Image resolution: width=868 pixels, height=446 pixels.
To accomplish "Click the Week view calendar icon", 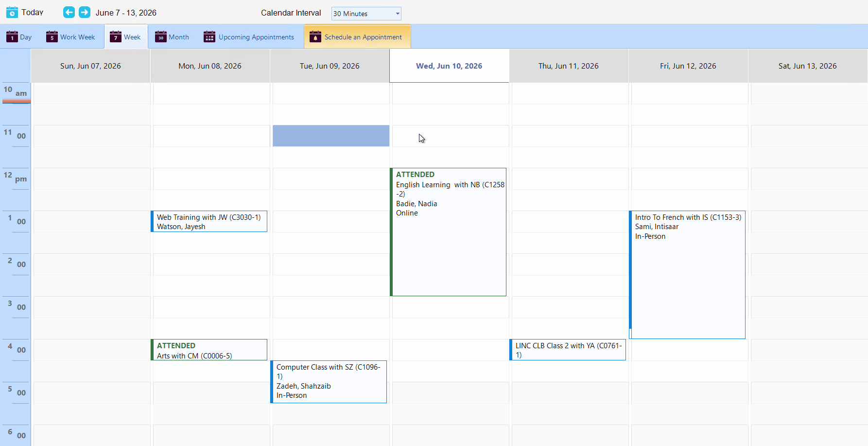I will [x=116, y=36].
